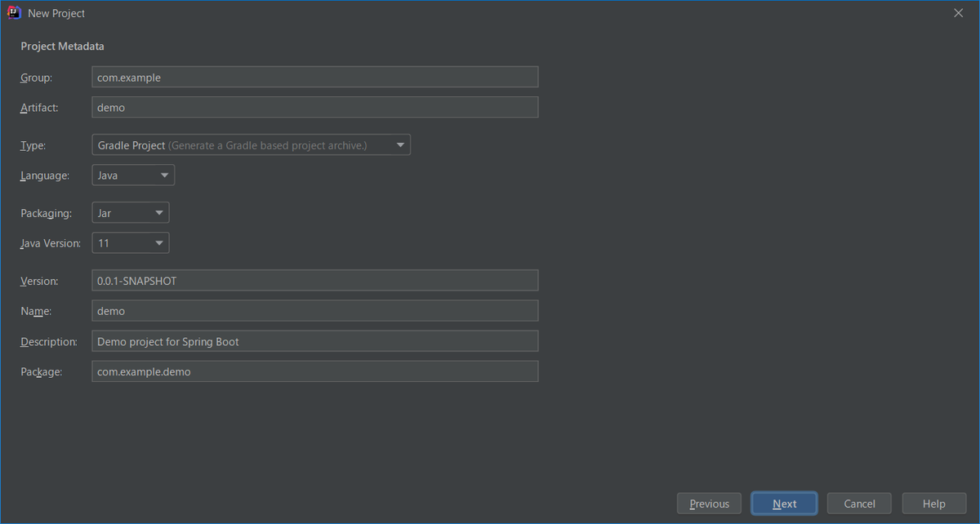Click the Artifact label
This screenshot has width=980, height=524.
coord(39,107)
